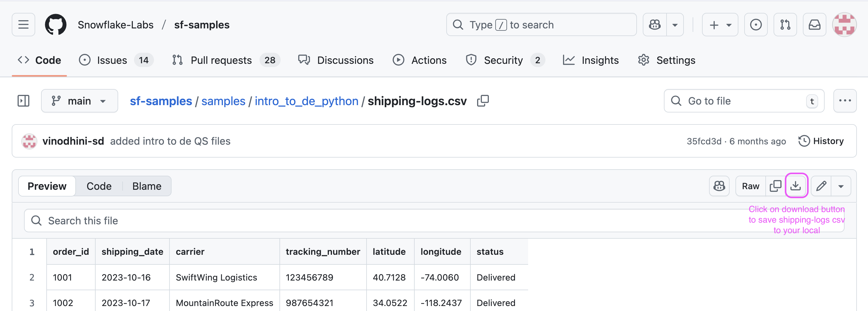
Task: Copy raw file contents icon
Action: pyautogui.click(x=775, y=186)
